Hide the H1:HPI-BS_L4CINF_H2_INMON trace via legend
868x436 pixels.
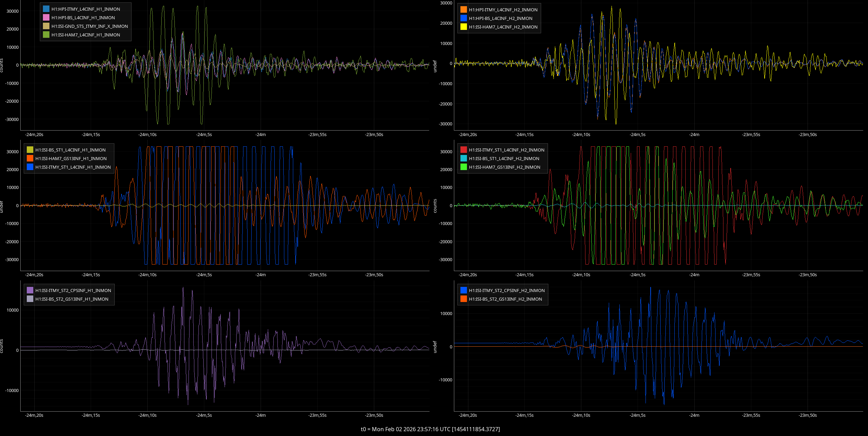(x=500, y=19)
